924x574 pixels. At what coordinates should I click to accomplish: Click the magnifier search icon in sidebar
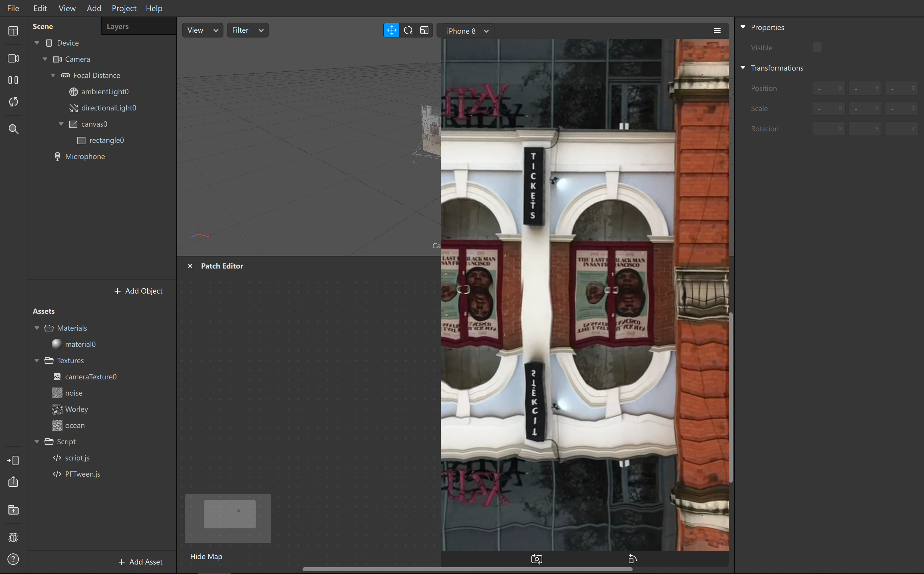coord(13,129)
